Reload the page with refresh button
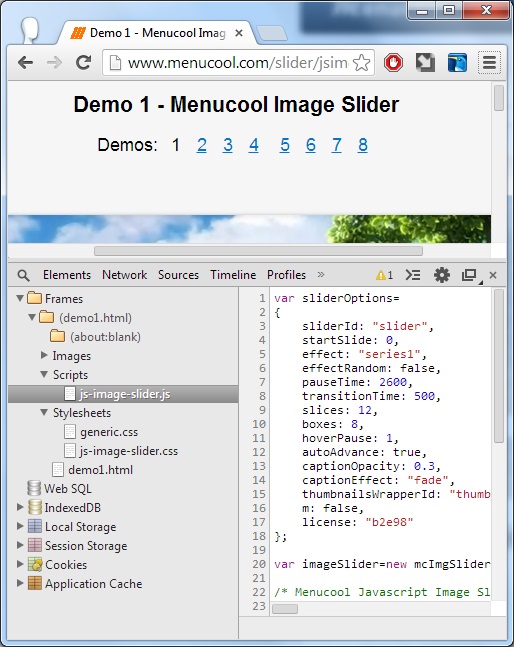Image resolution: width=514 pixels, height=647 pixels. coord(83,63)
